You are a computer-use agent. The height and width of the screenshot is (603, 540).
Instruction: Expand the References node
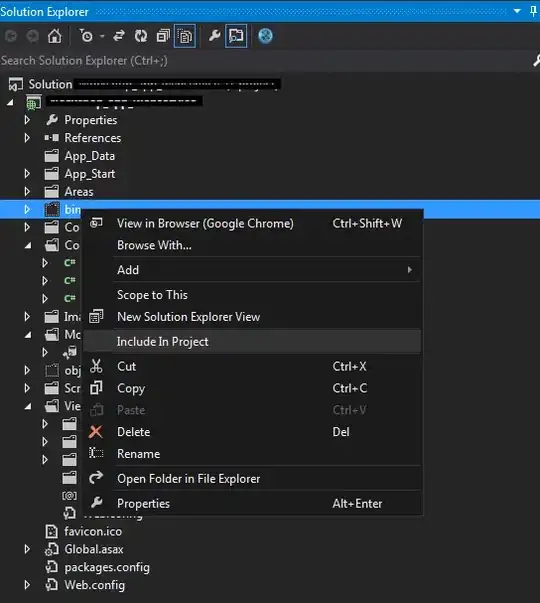click(27, 138)
